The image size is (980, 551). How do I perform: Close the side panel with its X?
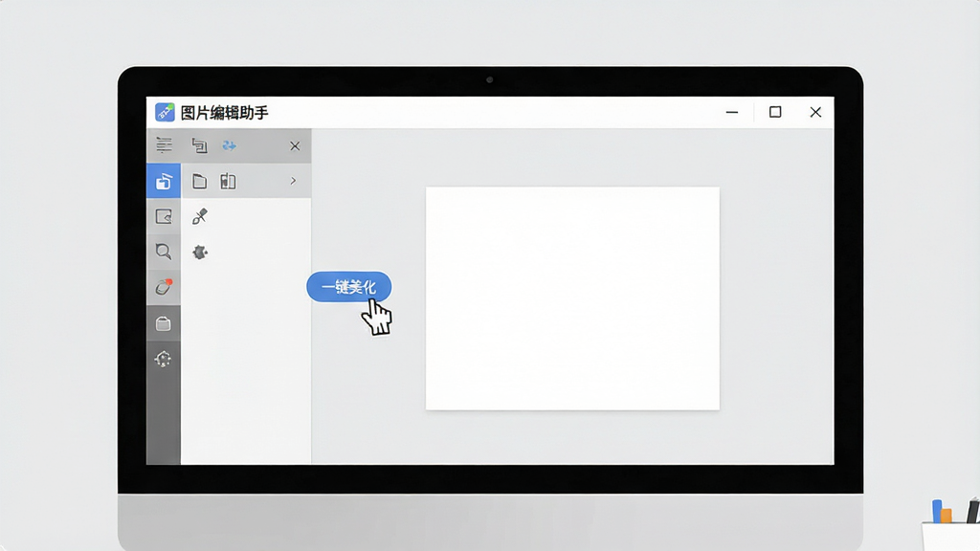point(295,146)
